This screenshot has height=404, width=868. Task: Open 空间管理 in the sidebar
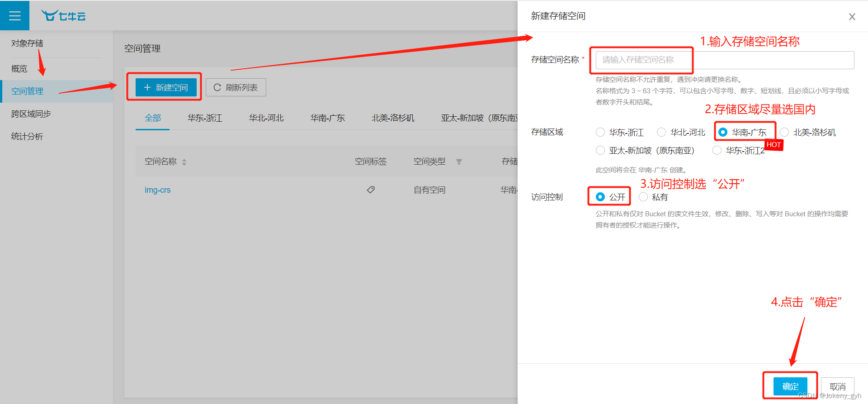click(x=57, y=91)
